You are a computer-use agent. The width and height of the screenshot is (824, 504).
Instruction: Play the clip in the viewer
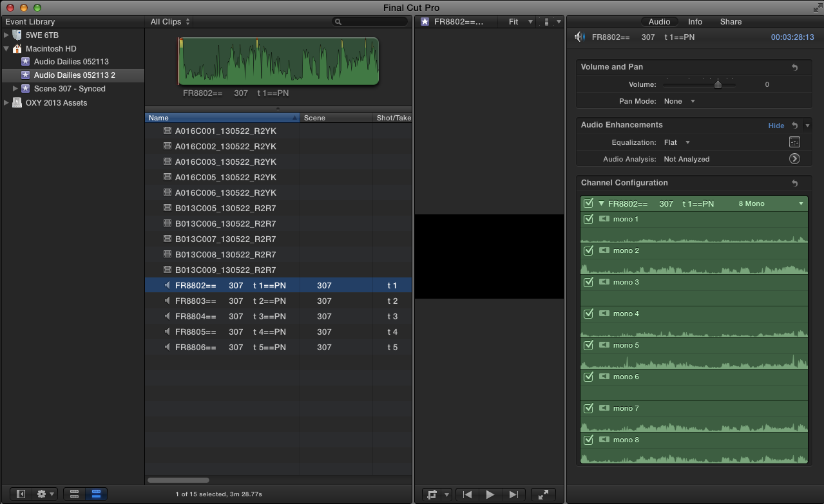point(490,494)
